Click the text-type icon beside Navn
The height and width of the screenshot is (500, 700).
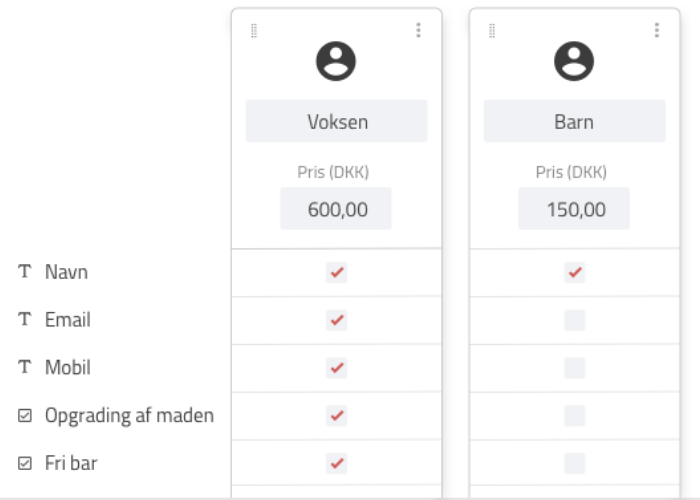25,271
